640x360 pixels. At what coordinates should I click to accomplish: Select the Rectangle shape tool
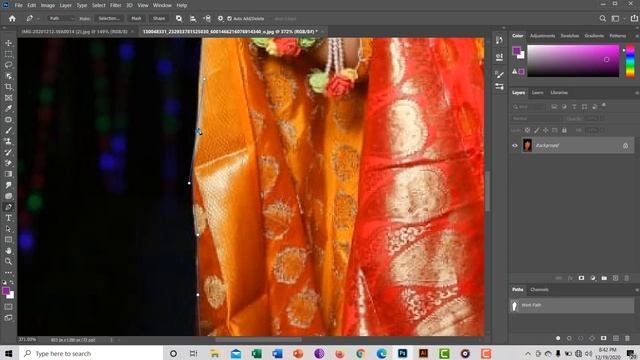(8, 240)
